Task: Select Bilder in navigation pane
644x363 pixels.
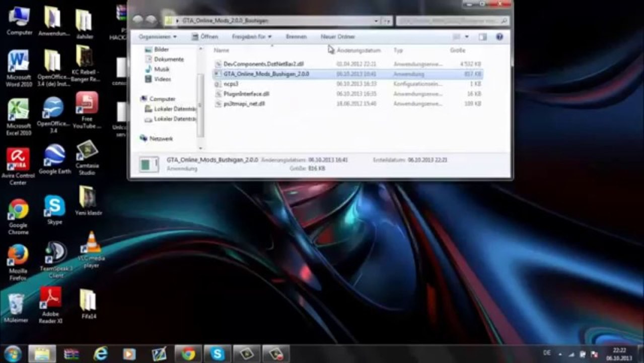Action: coord(157,49)
